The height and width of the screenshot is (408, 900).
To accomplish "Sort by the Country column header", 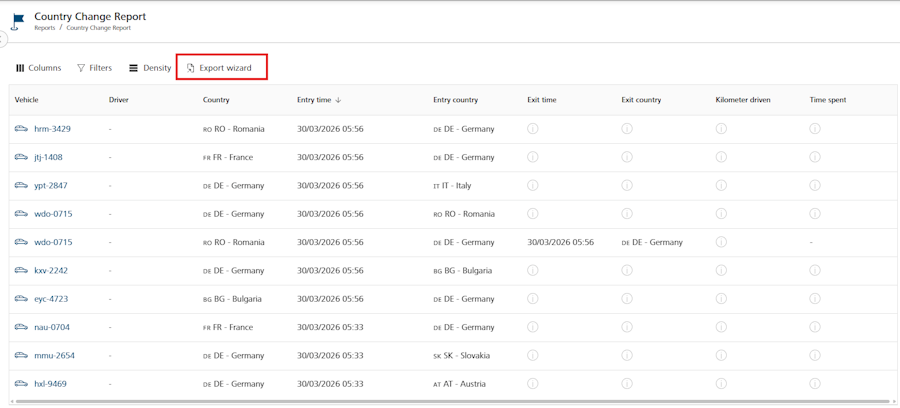I will point(216,100).
